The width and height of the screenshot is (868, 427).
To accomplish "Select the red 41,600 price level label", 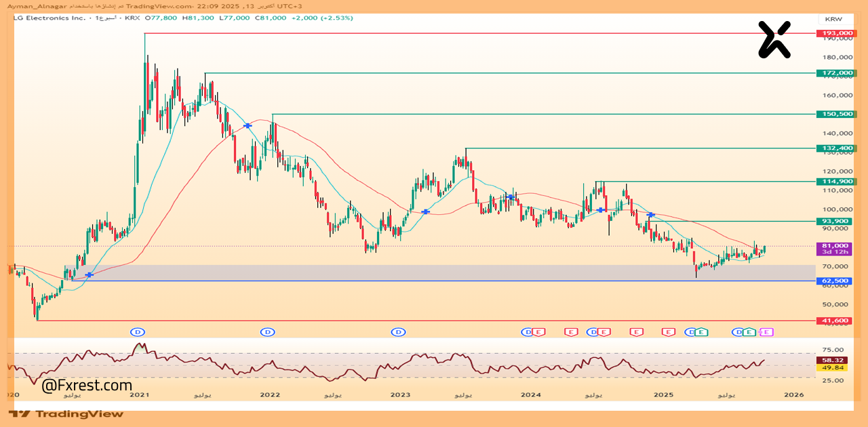I will pyautogui.click(x=835, y=321).
